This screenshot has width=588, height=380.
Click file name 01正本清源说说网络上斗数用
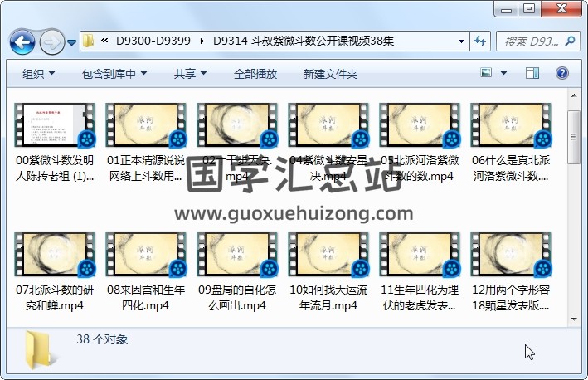[x=146, y=168]
